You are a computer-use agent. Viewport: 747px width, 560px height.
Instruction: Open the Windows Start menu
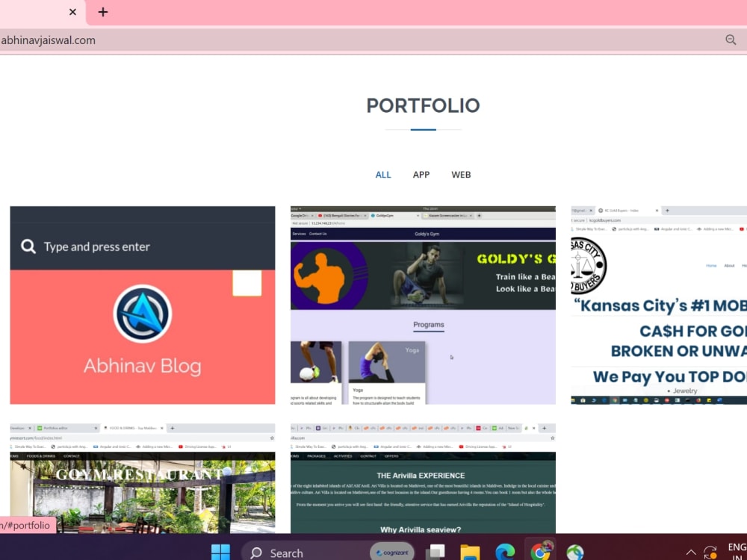click(220, 553)
